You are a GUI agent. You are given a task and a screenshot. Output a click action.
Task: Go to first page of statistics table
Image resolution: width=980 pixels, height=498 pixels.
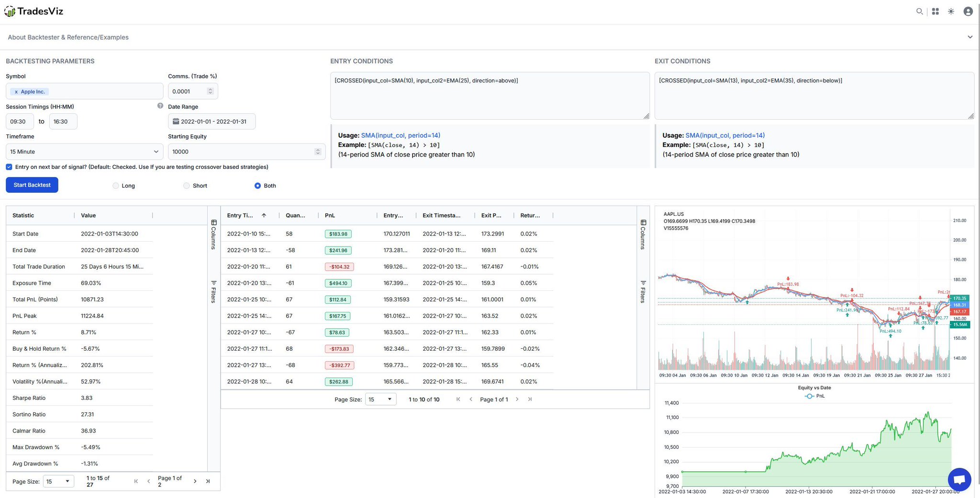(136, 481)
